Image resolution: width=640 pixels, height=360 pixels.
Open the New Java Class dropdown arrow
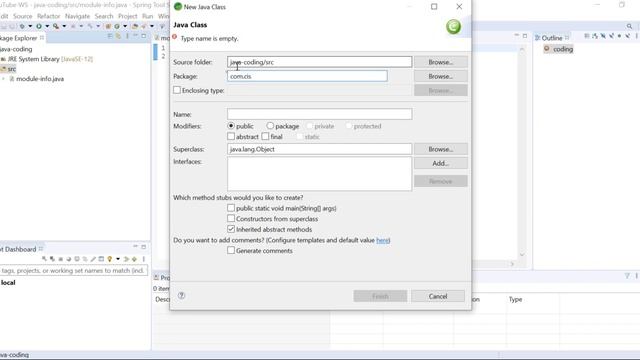click(125, 26)
